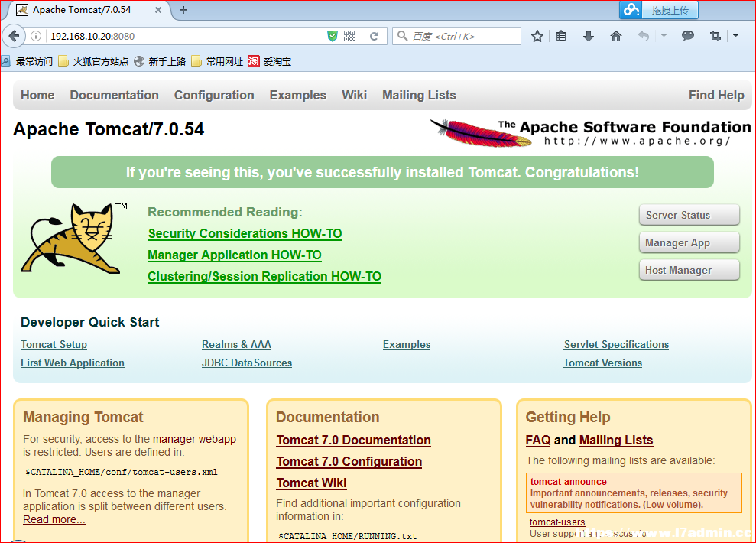Open the tomcat-users mailing list link

[x=557, y=522]
